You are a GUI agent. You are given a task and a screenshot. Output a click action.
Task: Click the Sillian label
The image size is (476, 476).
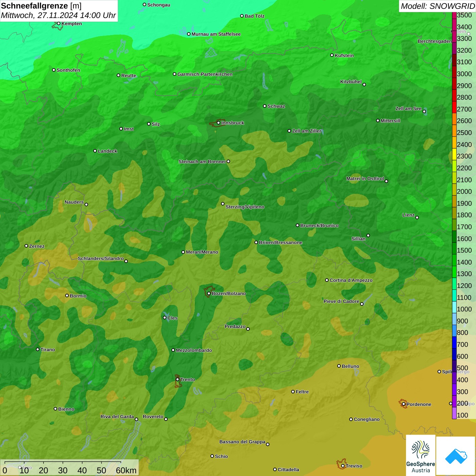point(358,239)
